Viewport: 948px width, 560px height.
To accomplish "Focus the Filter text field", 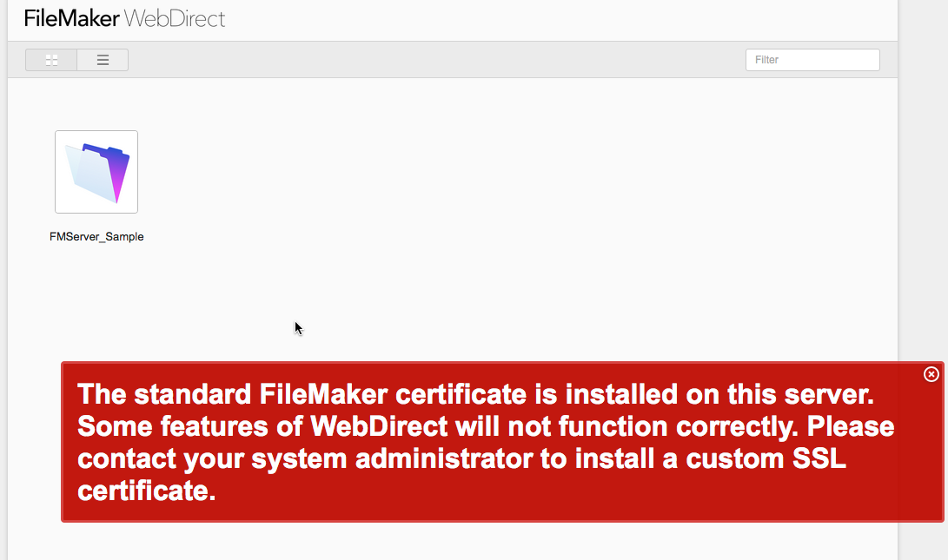I will (x=812, y=60).
